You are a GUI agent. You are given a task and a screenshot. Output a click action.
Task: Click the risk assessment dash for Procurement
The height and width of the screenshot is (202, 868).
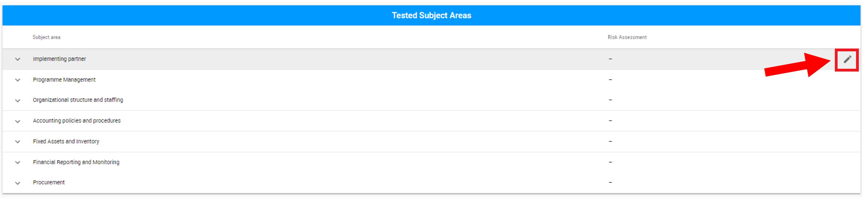click(x=610, y=182)
